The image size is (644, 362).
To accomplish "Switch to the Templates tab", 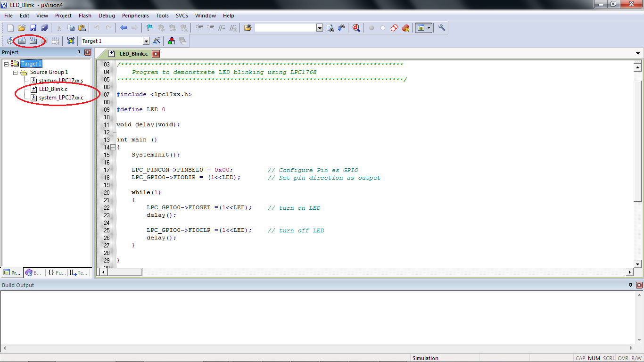I will click(78, 272).
